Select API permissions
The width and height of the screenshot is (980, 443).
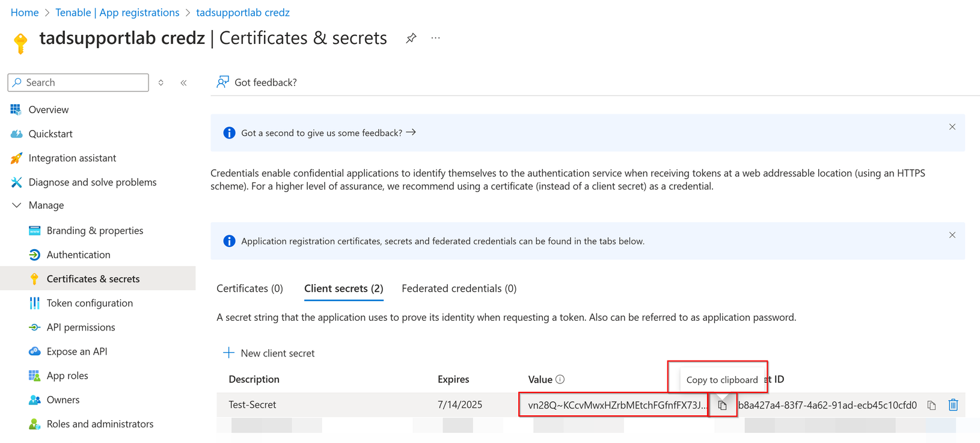pyautogui.click(x=81, y=327)
